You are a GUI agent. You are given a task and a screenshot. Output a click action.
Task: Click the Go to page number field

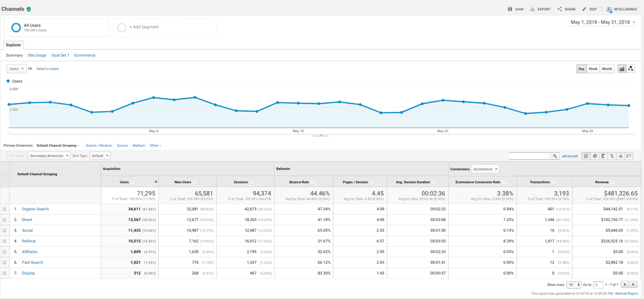pyautogui.click(x=598, y=285)
